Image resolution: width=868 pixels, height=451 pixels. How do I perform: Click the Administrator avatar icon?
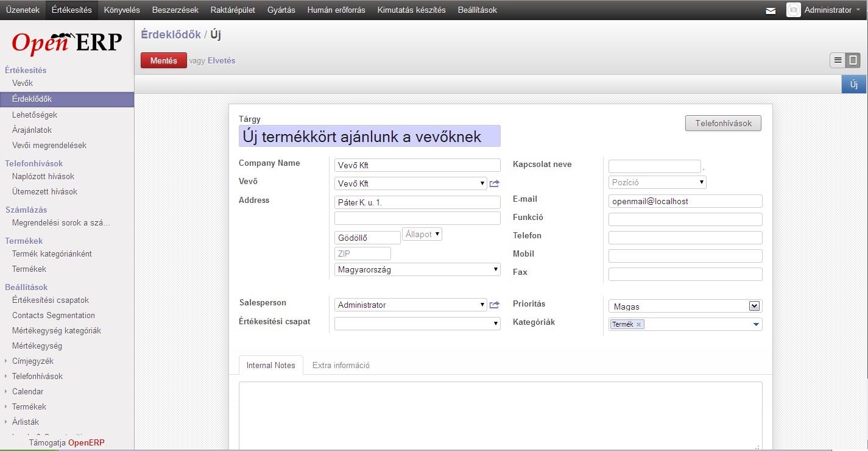tap(793, 10)
